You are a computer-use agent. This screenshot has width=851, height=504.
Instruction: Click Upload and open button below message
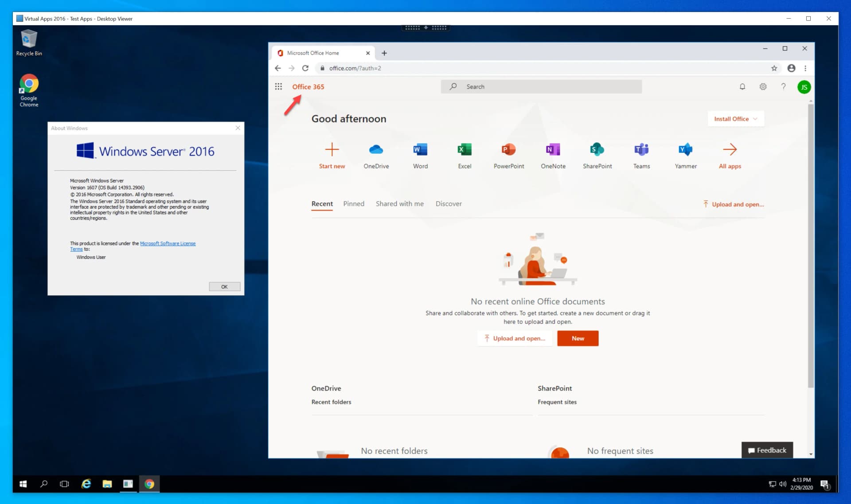(x=515, y=338)
